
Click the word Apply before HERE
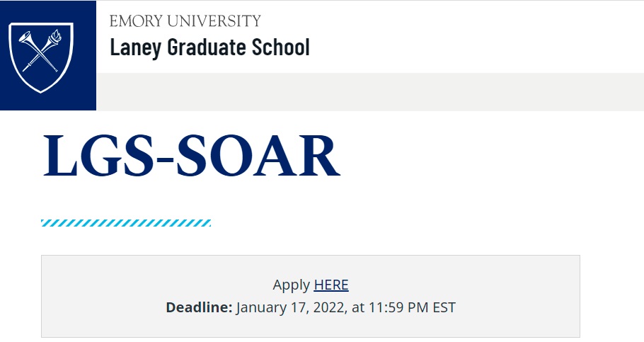click(x=291, y=285)
